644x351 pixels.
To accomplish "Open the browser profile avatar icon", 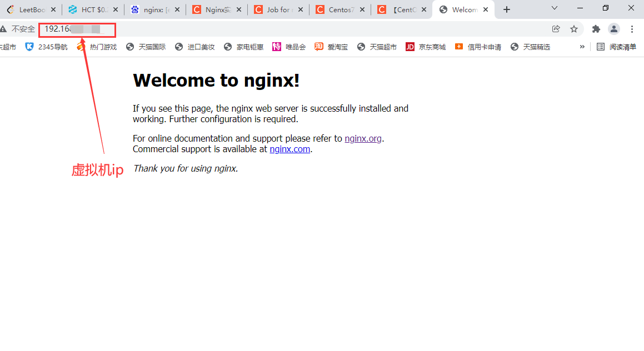I will pos(613,29).
